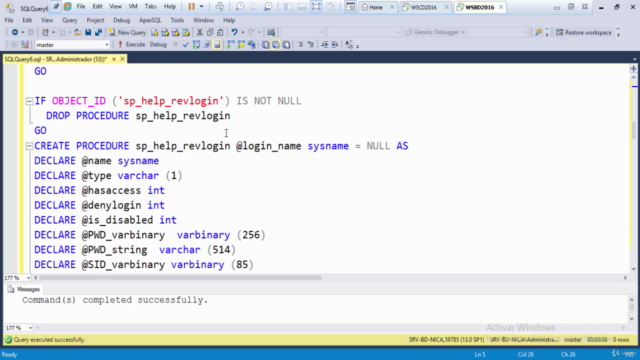Viewport: 640px width, 360px height.
Task: Click Database Engine Query icon
Action: [155, 32]
